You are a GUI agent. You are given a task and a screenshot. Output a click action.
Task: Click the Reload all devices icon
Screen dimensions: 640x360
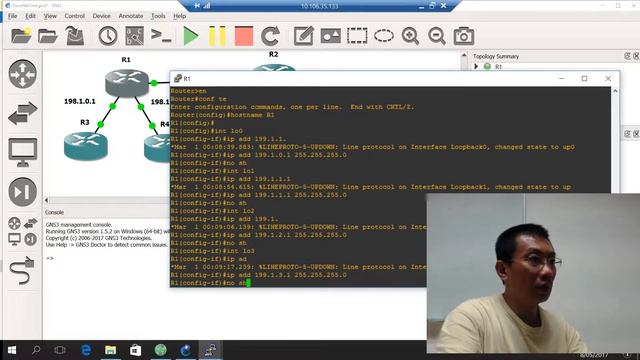pos(270,36)
